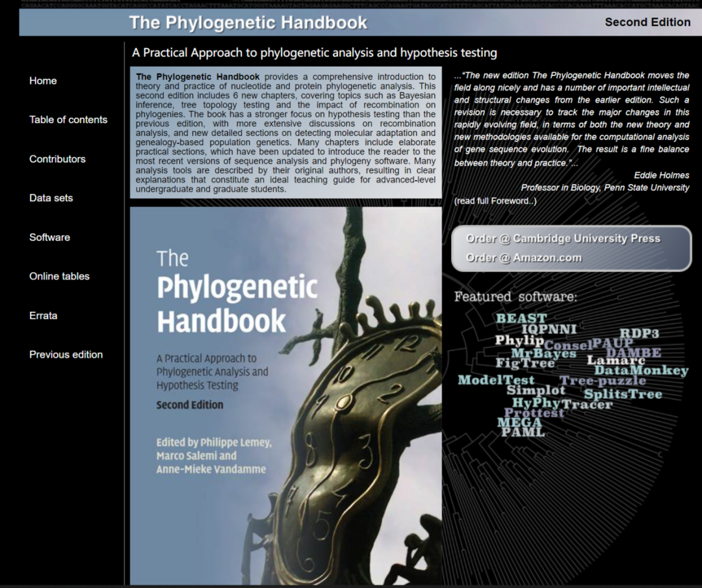Open MrBayes software link

[543, 353]
